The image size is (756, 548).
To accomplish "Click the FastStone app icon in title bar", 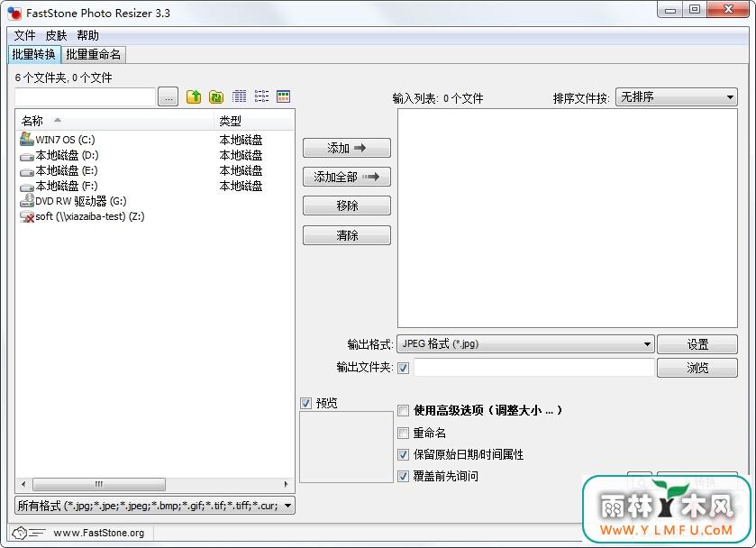I will [x=14, y=13].
